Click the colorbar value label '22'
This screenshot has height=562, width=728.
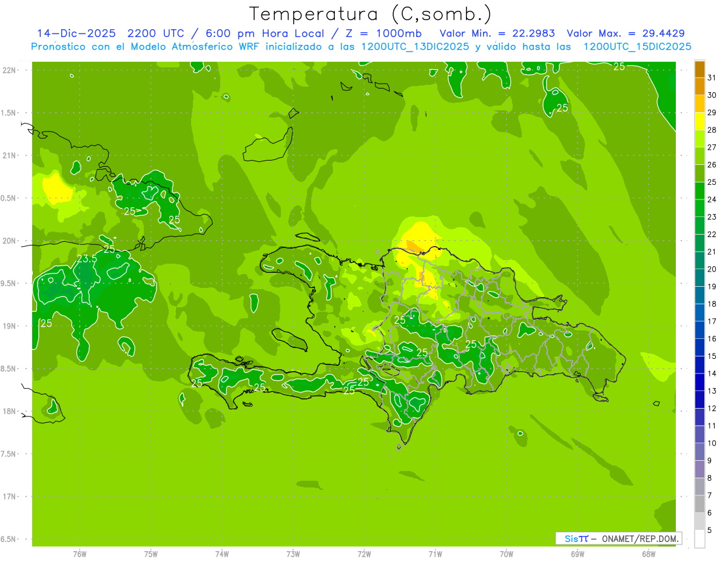[712, 235]
